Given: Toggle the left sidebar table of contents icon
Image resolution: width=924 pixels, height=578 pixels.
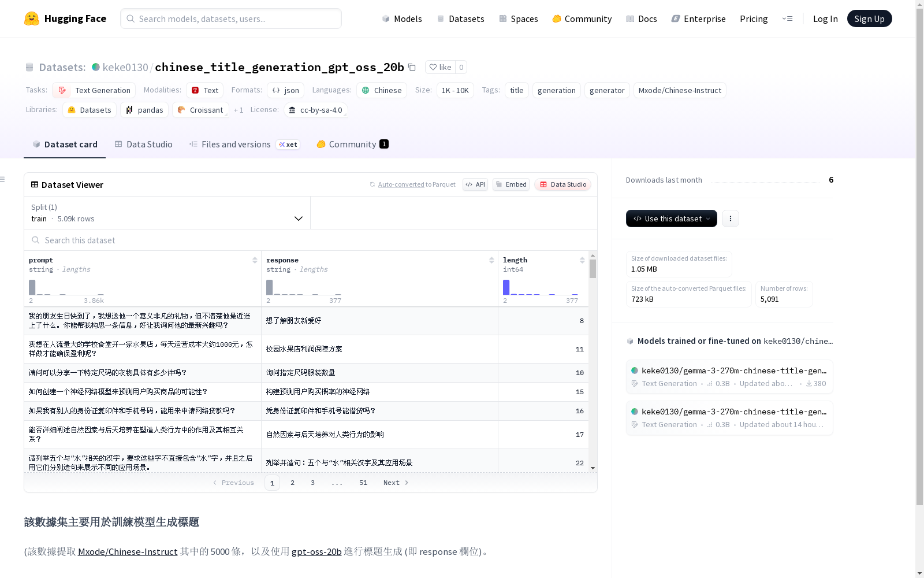Looking at the screenshot, I should click(x=3, y=179).
